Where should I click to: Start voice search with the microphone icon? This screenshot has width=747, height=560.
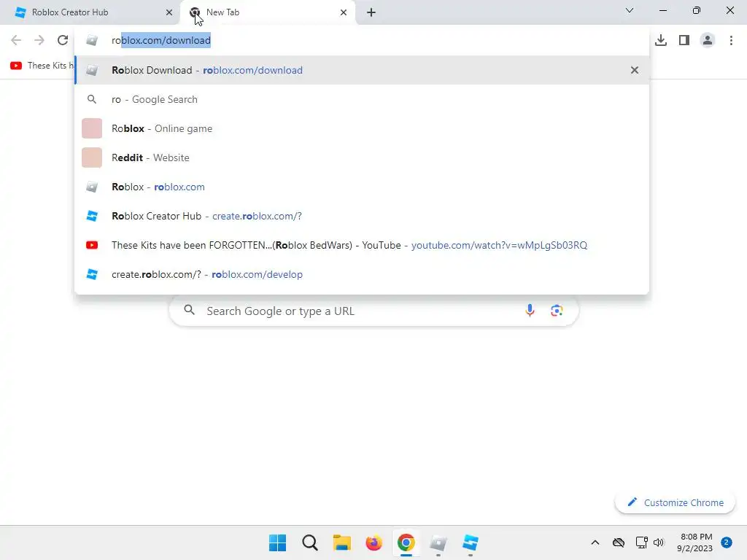point(530,311)
